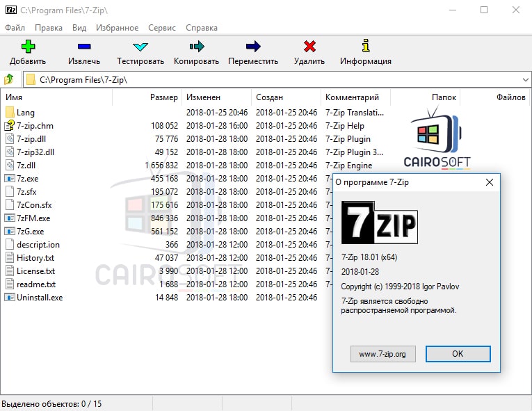Click the folder icon in address bar
This screenshot has width=532, height=411.
pos(31,80)
